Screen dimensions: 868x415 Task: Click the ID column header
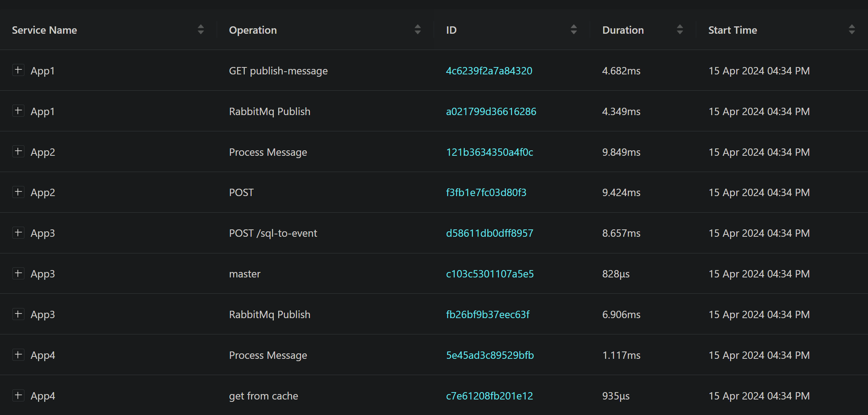pos(512,30)
